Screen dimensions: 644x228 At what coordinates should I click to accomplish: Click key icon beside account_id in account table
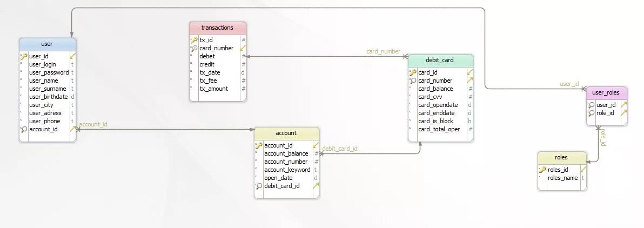(x=259, y=145)
